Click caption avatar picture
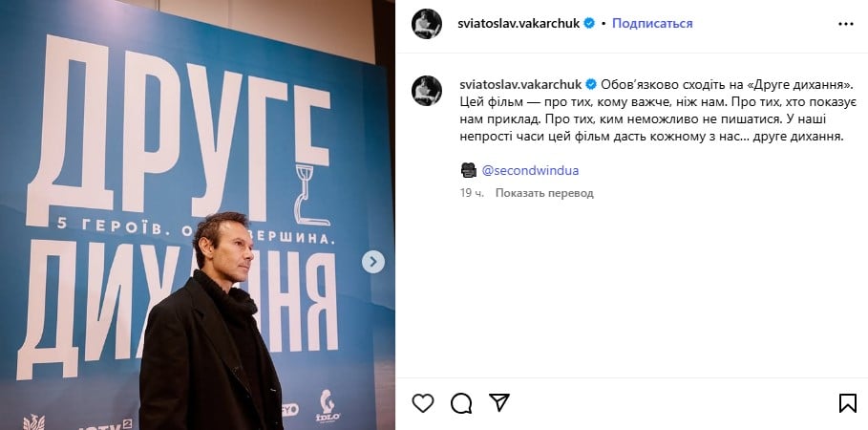 [427, 91]
